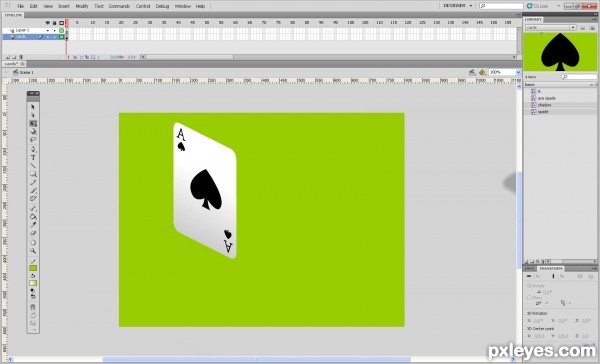Viewport: 600px width, 364px height.
Task: Open the Commands menu
Action: [x=119, y=6]
